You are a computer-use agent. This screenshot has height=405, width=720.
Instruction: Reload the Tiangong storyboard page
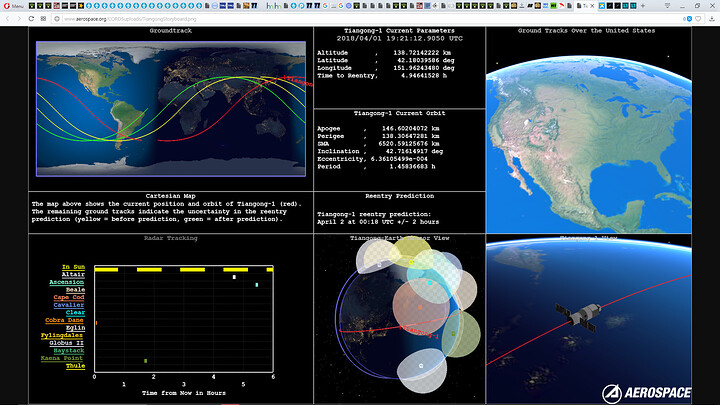coord(31,19)
